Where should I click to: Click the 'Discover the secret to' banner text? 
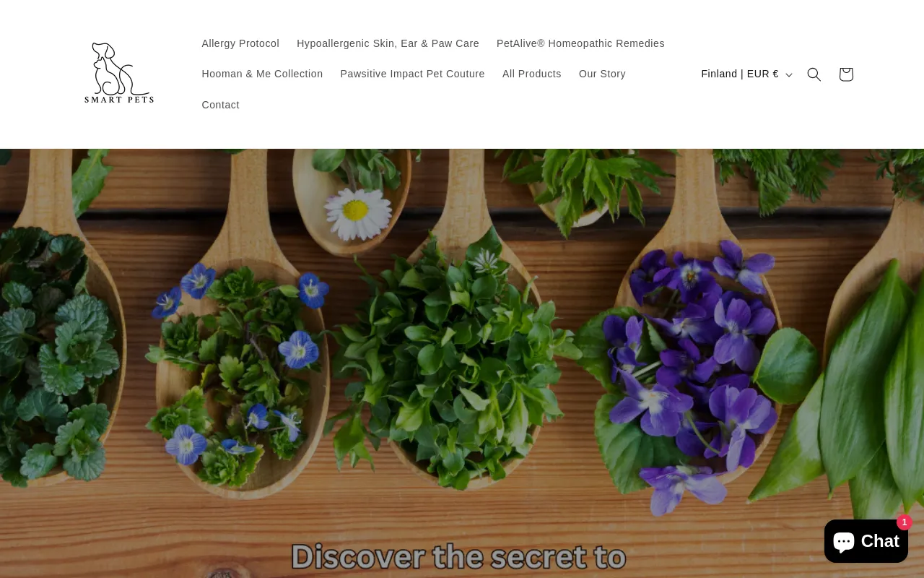point(458,558)
